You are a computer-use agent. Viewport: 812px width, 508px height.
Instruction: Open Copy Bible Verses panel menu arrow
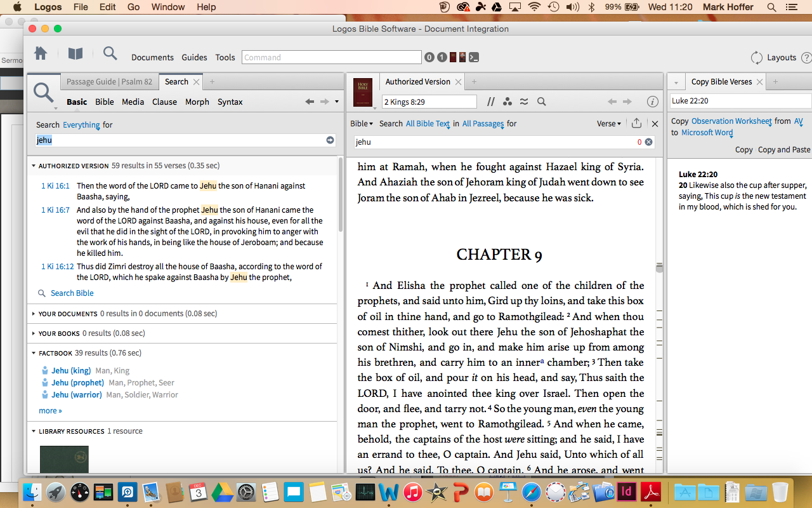(x=676, y=83)
